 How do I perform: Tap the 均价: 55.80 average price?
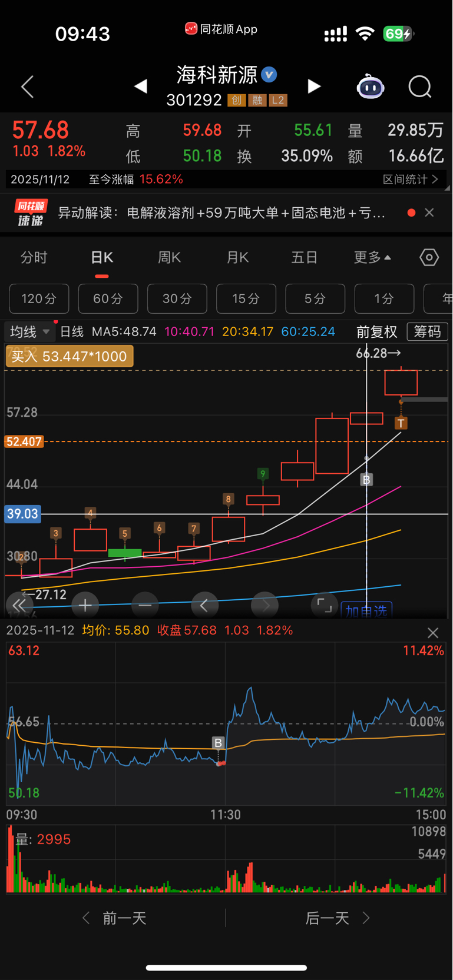coord(115,630)
